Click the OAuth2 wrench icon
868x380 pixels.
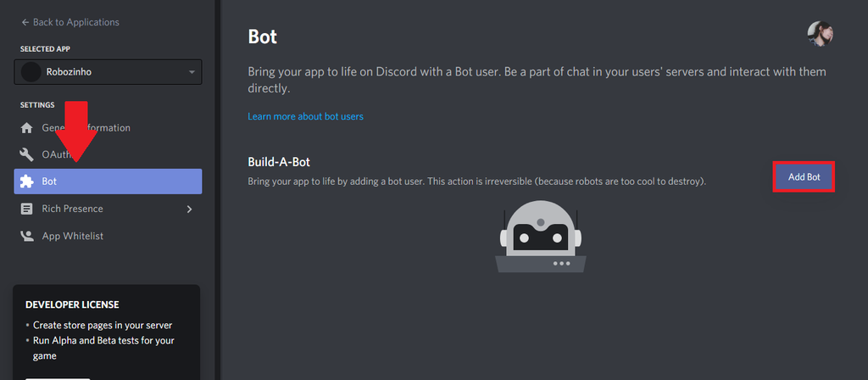26,154
